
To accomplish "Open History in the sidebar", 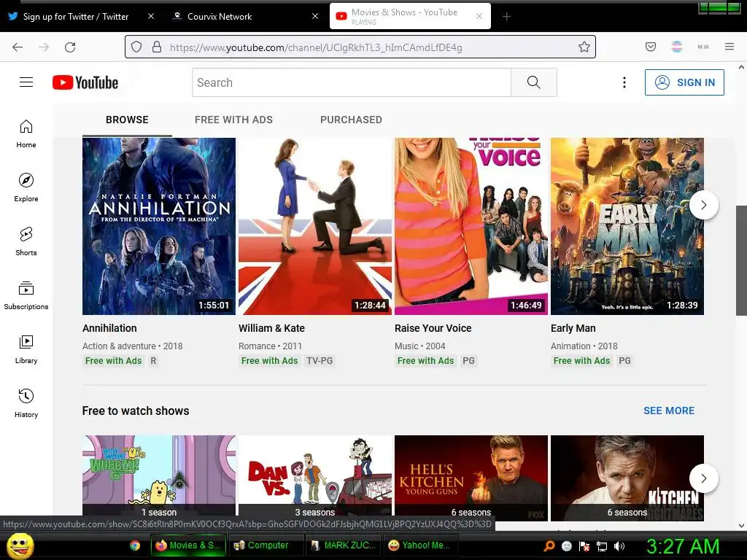I will tap(26, 403).
